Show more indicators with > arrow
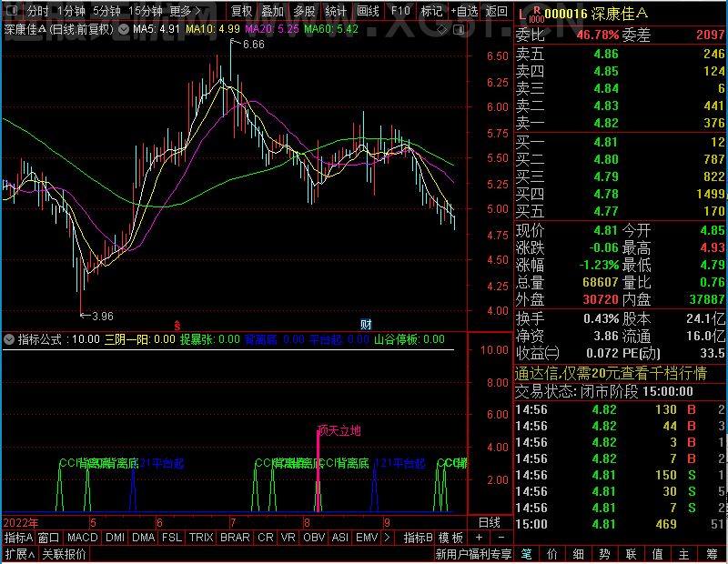 click(388, 538)
